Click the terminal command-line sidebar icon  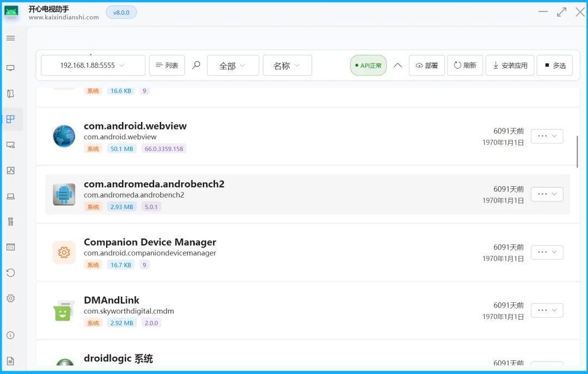[x=10, y=247]
